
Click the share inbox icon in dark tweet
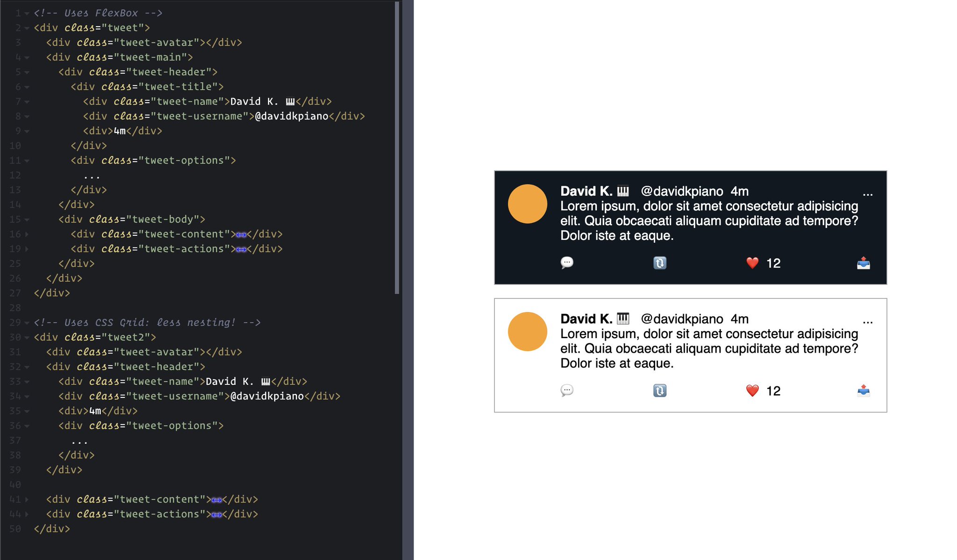[x=863, y=263]
